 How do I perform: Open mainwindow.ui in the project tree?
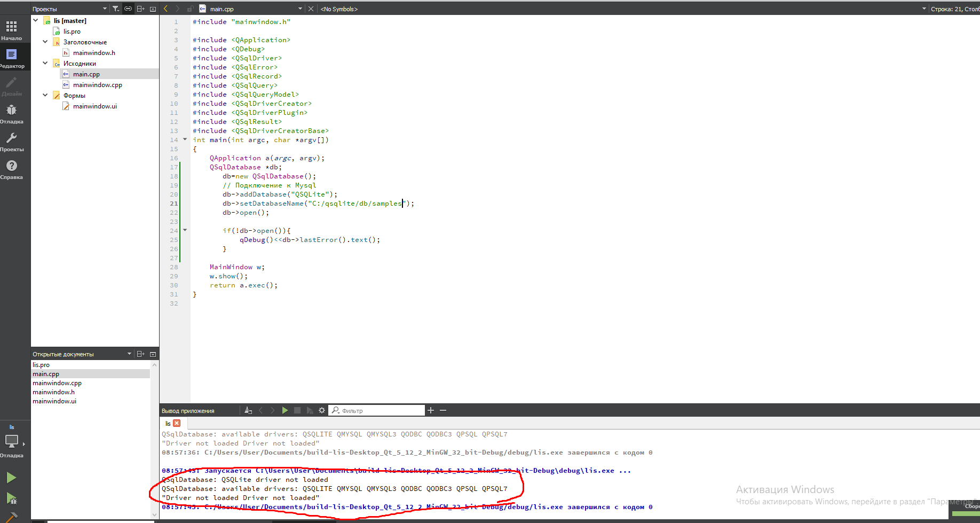(94, 106)
